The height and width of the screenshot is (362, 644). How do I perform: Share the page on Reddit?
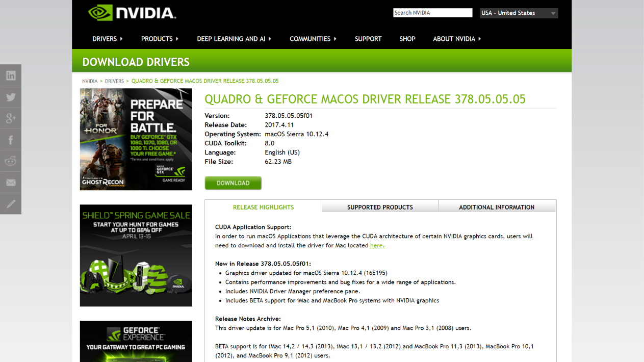click(x=11, y=161)
